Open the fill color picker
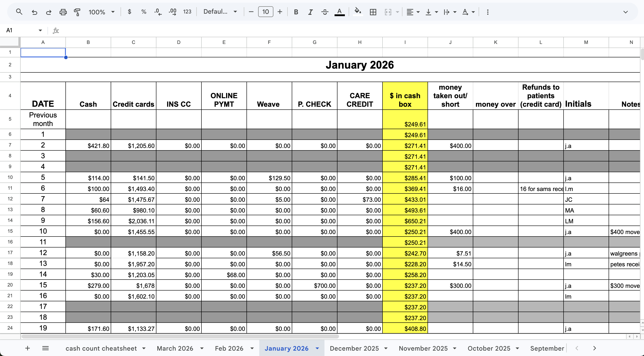 pos(358,12)
